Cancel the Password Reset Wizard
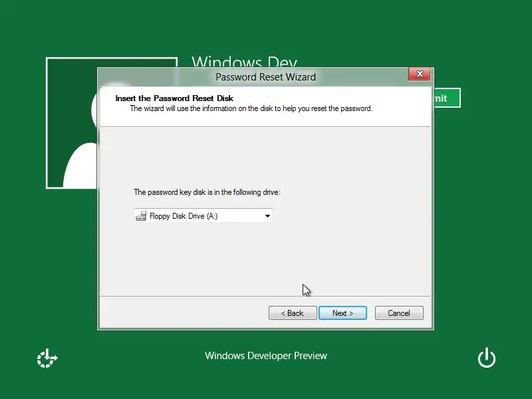This screenshot has width=532, height=399. (399, 313)
